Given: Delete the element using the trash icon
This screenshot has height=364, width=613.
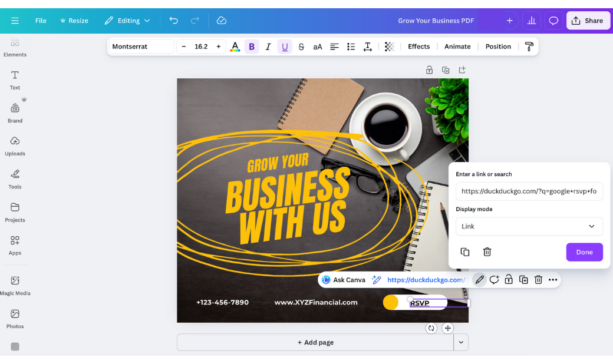Looking at the screenshot, I should point(538,280).
